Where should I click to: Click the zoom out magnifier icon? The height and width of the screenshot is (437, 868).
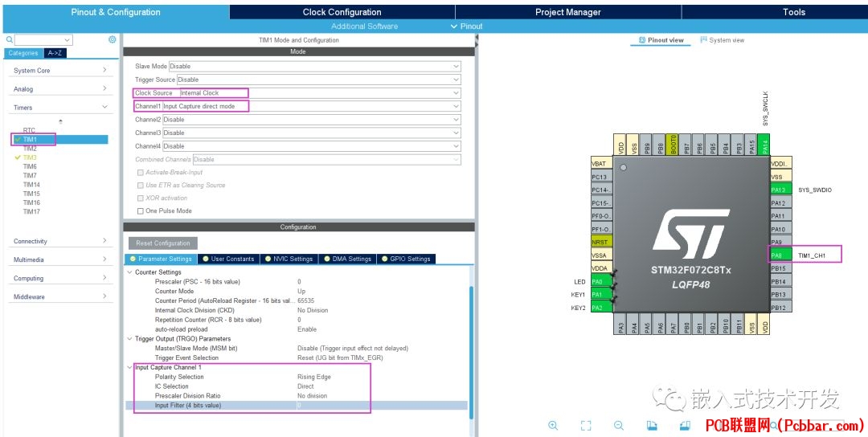pyautogui.click(x=618, y=426)
